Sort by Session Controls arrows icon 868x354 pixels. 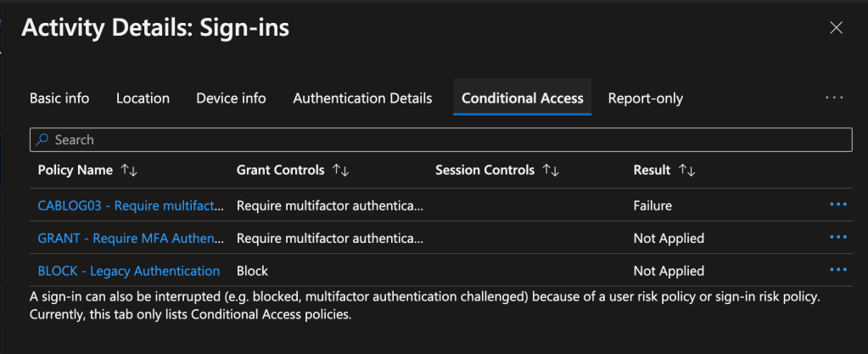(x=551, y=171)
